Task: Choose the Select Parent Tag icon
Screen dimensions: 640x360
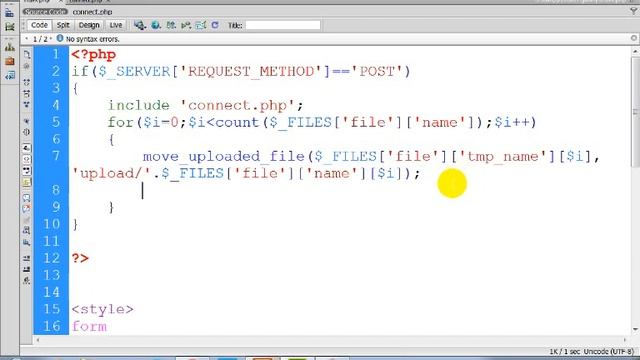Action: click(27, 121)
